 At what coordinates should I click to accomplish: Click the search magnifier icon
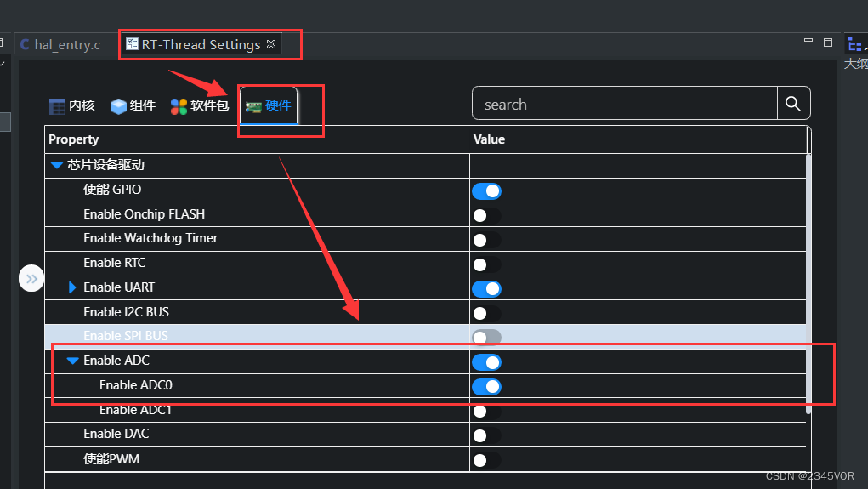click(x=793, y=104)
